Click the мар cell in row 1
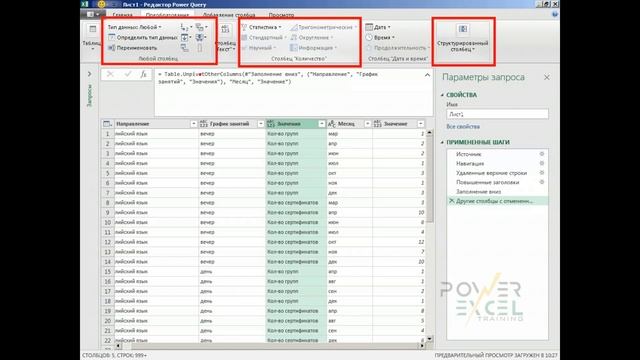The image size is (640, 360). tap(349, 133)
